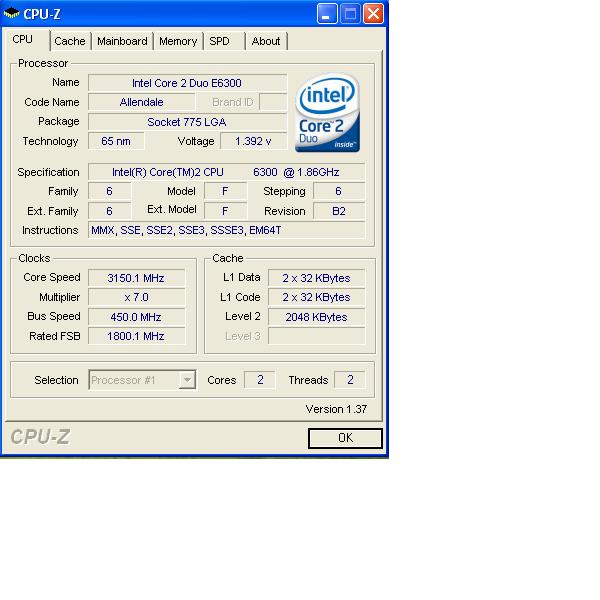The image size is (600, 600).
Task: Click the Name field Intel Core 2 Duo E6300
Action: pos(187,83)
